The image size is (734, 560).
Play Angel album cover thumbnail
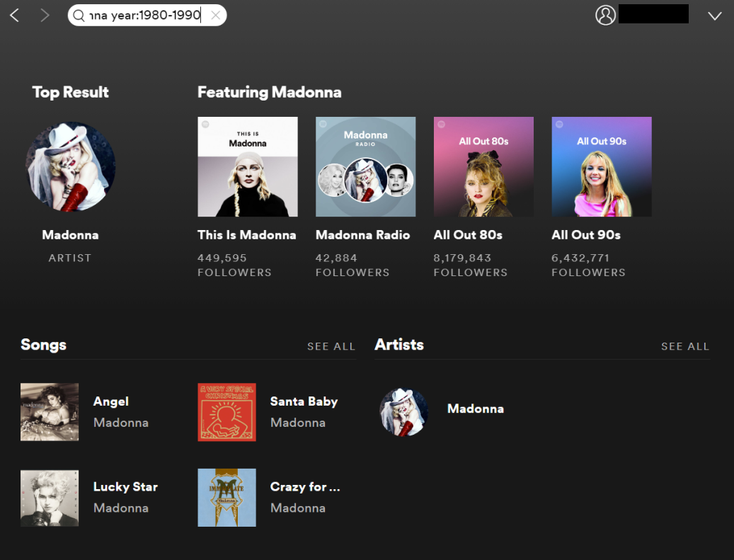tap(50, 412)
